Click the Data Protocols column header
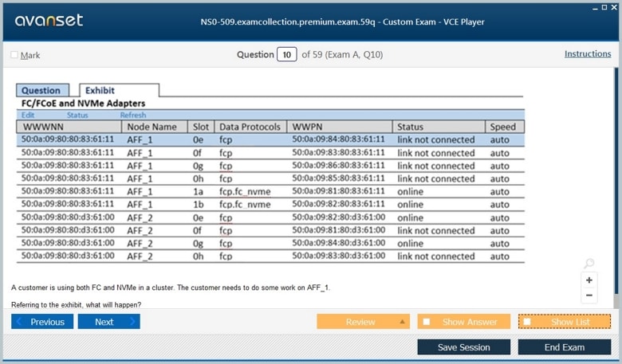Viewport: 622px width, 364px height. 250,127
